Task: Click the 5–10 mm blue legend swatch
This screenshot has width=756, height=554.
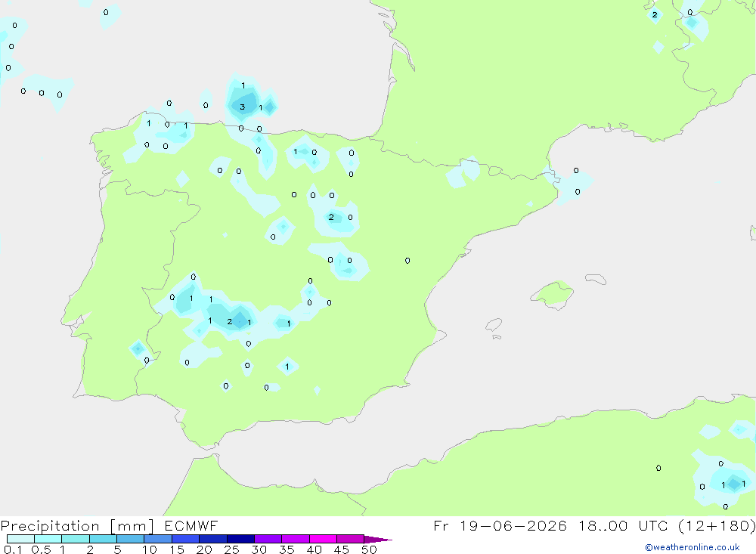Action: point(130,539)
